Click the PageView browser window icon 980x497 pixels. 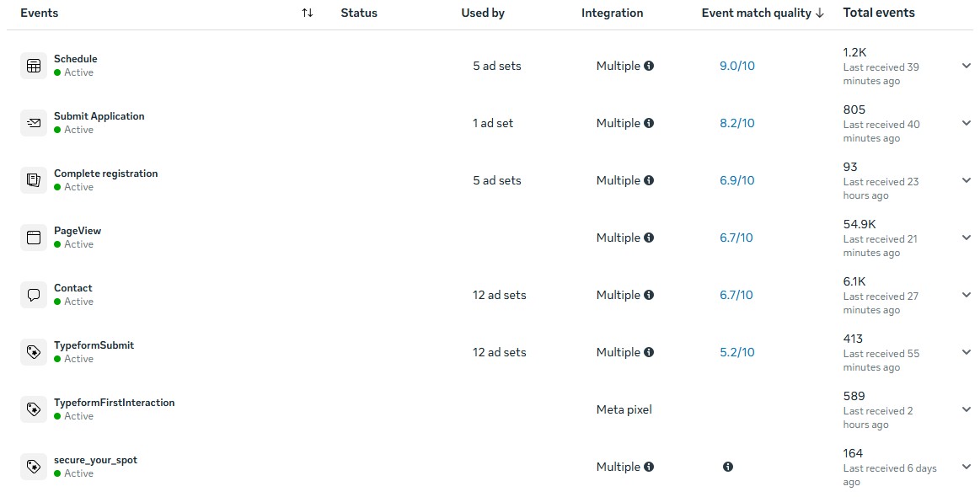(x=34, y=238)
